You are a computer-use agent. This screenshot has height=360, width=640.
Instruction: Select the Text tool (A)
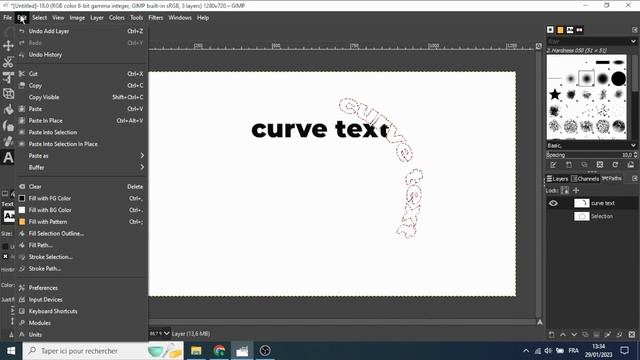pyautogui.click(x=8, y=158)
